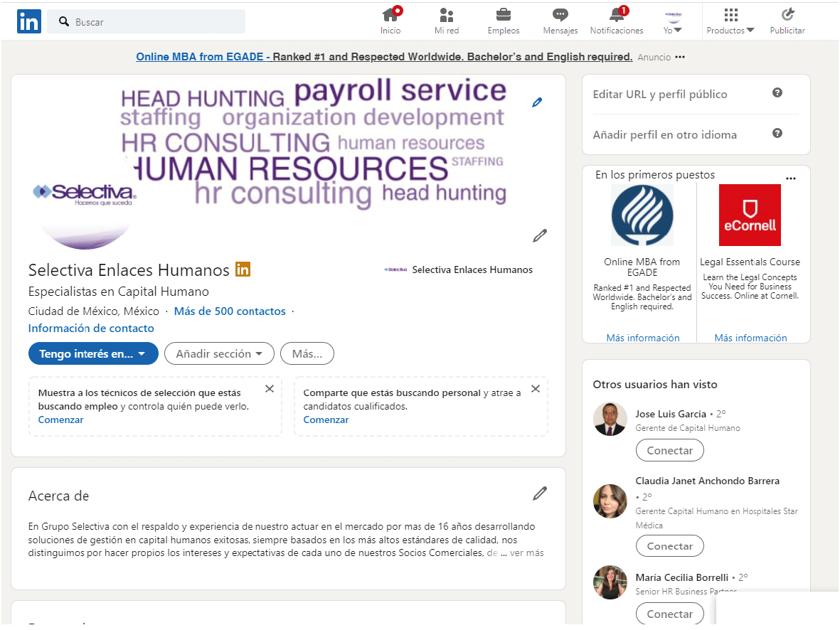Click help icon beside Editar URL
Image resolution: width=840 pixels, height=630 pixels.
(777, 92)
